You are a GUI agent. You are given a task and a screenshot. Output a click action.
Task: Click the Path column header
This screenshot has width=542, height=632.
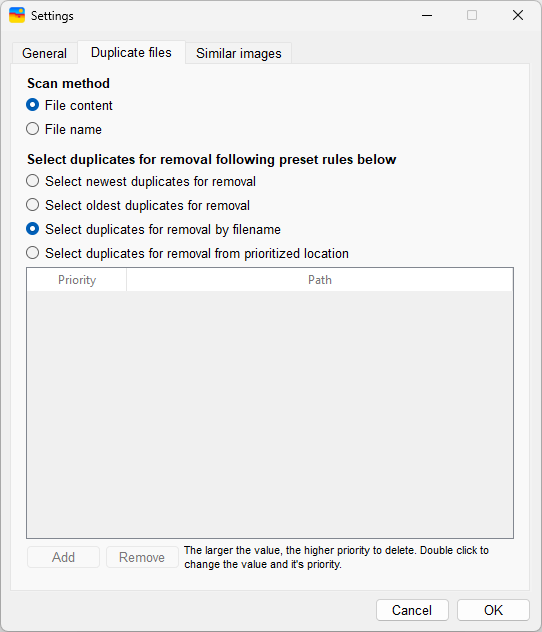[x=320, y=280]
